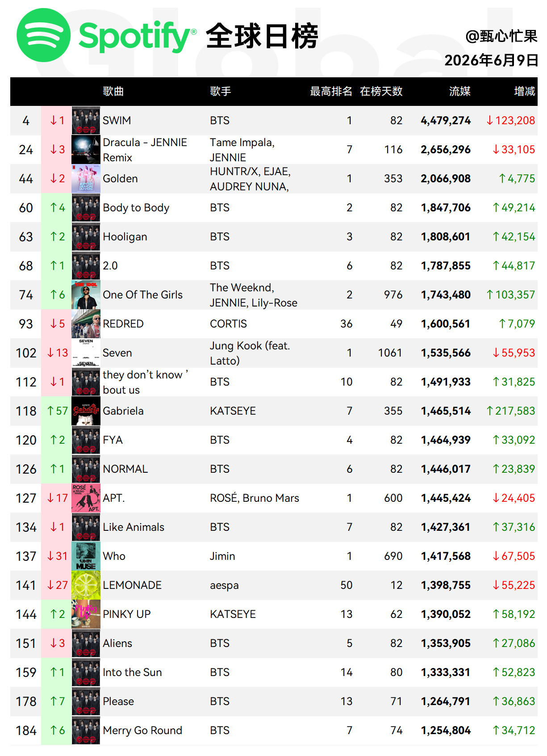The width and height of the screenshot is (547, 756).
Task: Open the LEMONADE lime cover art
Action: tap(86, 585)
